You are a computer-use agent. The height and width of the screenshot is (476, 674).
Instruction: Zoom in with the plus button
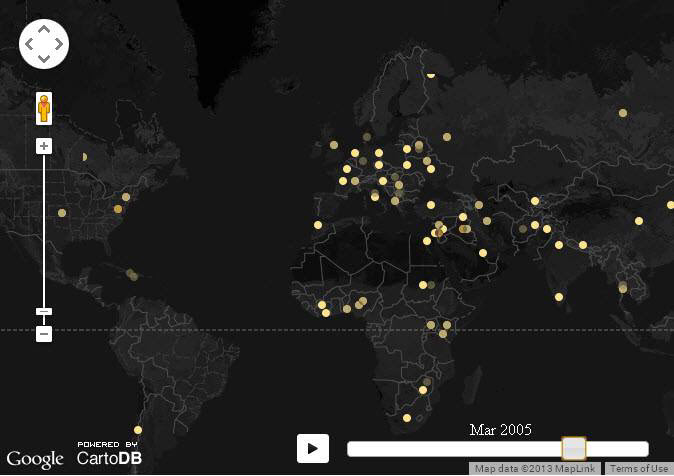point(44,146)
